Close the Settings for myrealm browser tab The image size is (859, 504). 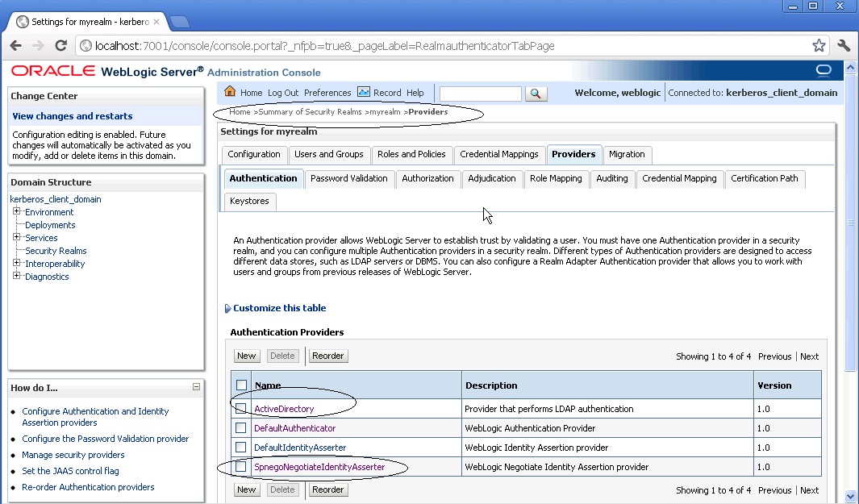(x=156, y=22)
